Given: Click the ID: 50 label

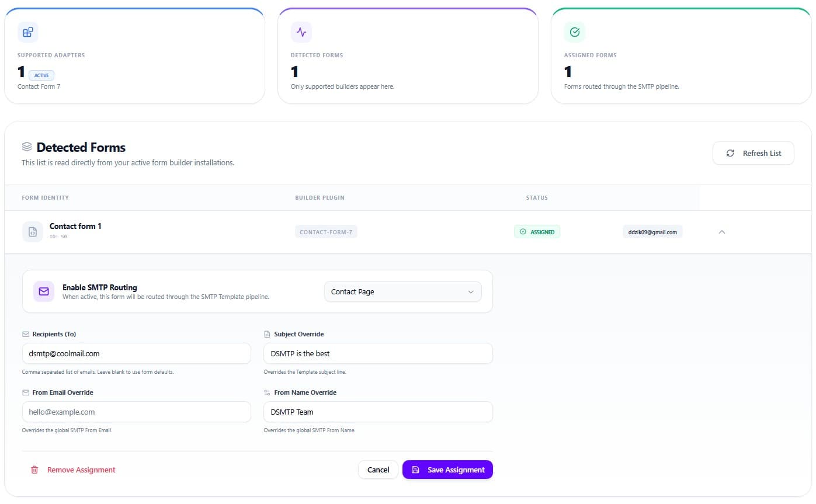Looking at the screenshot, I should point(58,237).
